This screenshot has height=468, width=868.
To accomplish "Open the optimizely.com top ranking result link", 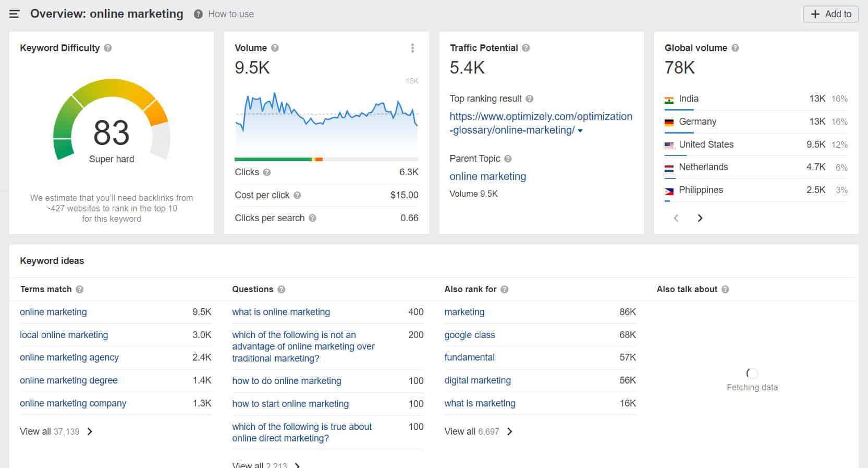I will [540, 117].
